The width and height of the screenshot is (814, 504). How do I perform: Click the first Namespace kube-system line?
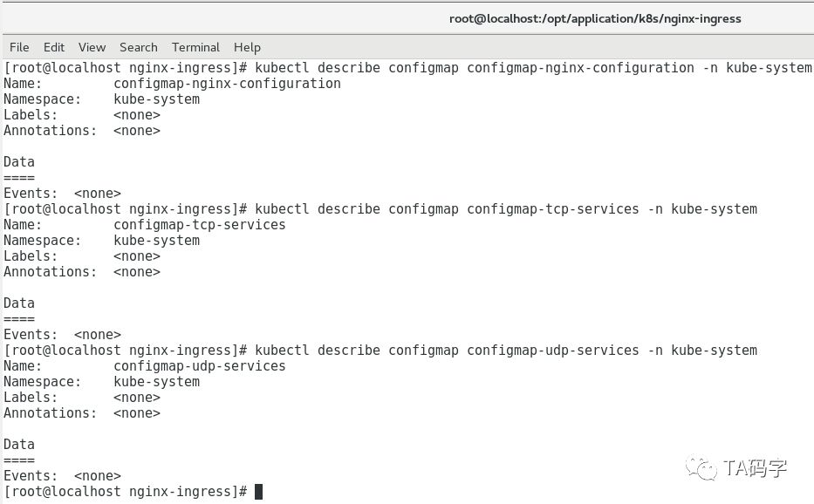[101, 99]
